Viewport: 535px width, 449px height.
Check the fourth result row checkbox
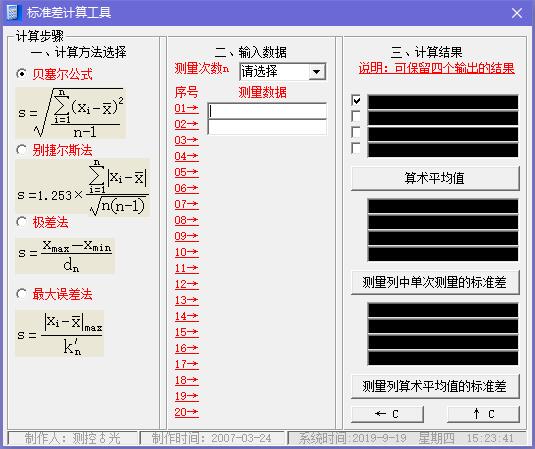(356, 148)
